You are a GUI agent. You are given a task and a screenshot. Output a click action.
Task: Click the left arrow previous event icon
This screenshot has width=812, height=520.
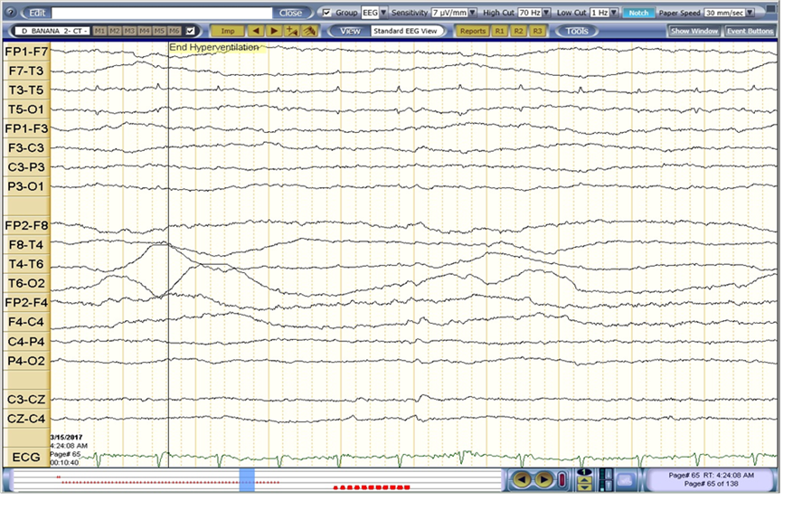pyautogui.click(x=255, y=31)
